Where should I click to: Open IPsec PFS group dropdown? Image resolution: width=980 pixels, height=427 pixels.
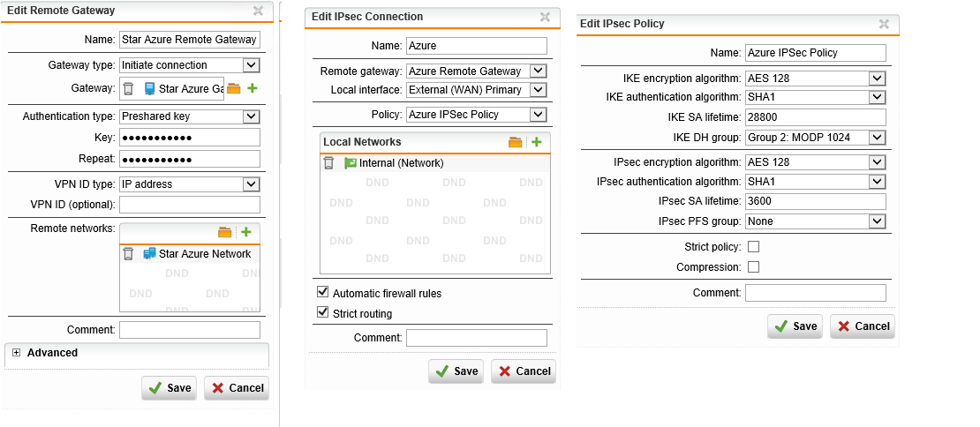point(877,221)
